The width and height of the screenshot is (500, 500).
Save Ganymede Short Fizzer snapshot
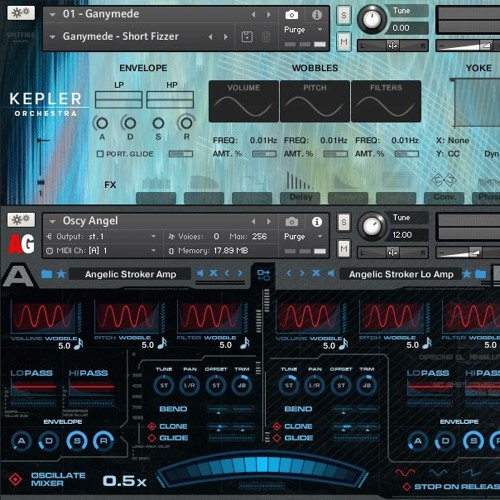pos(247,37)
